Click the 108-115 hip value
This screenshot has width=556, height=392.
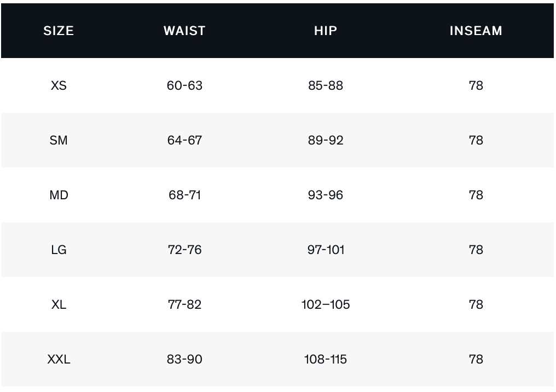tap(326, 359)
